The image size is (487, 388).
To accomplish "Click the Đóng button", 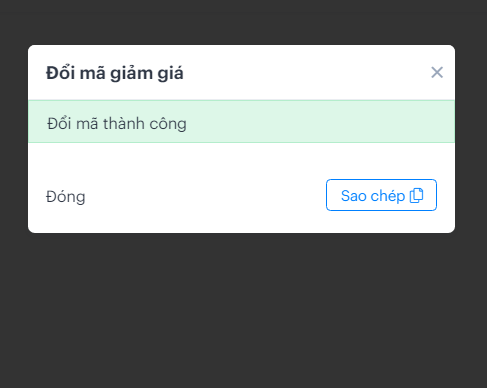I will click(x=66, y=197).
